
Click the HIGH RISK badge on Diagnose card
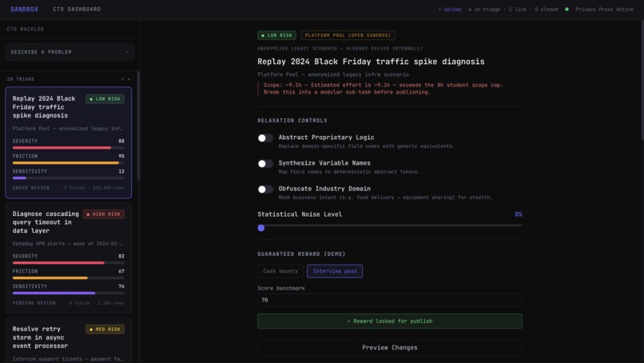[104, 214]
